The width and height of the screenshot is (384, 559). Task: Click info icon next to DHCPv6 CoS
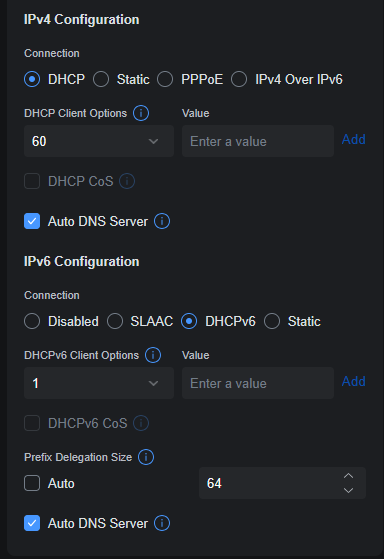tap(141, 423)
